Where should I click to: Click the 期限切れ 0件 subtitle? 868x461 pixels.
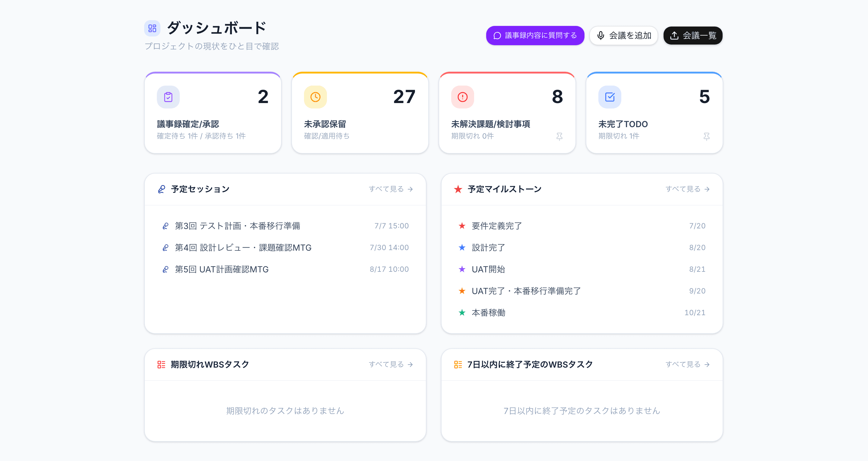coord(472,136)
